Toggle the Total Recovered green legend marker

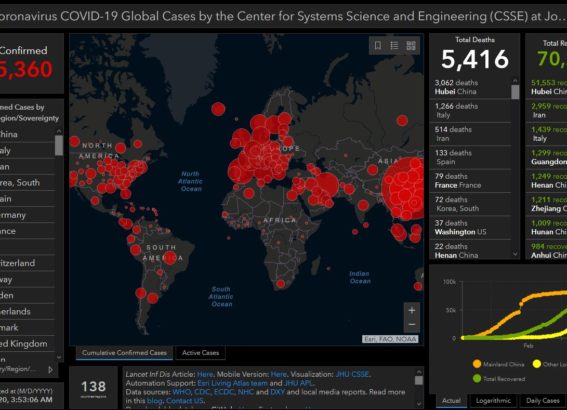(477, 379)
